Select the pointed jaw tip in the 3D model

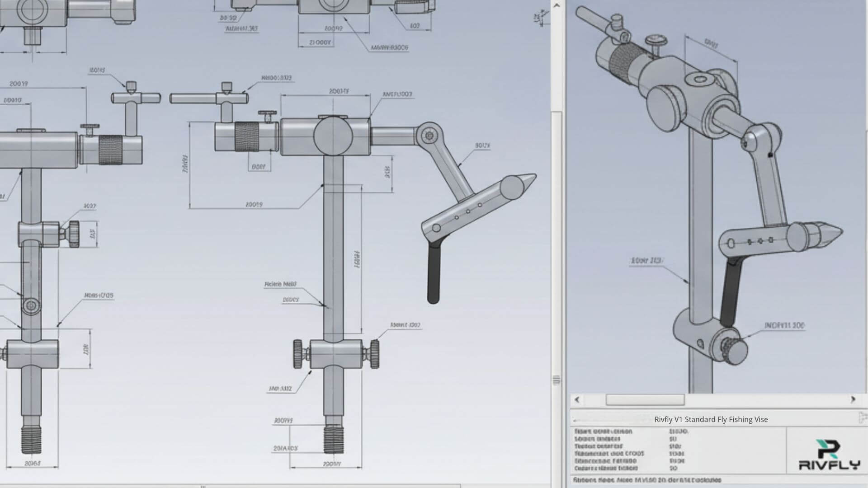pos(830,235)
